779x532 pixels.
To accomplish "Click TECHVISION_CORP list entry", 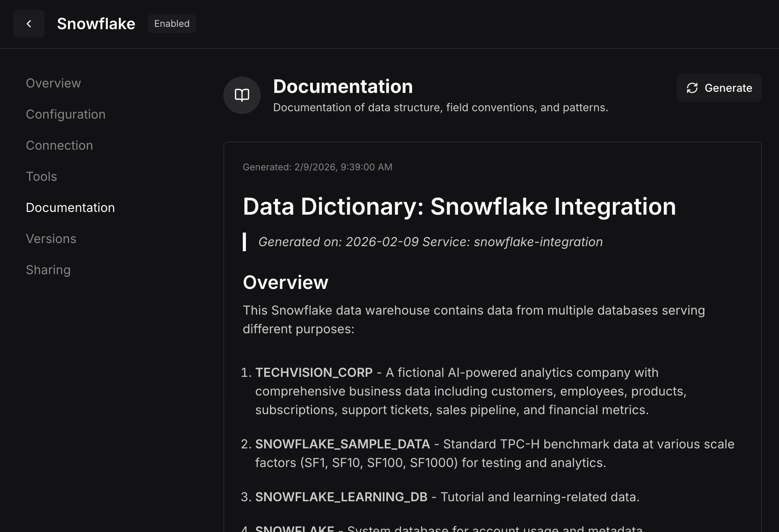I will tap(314, 373).
